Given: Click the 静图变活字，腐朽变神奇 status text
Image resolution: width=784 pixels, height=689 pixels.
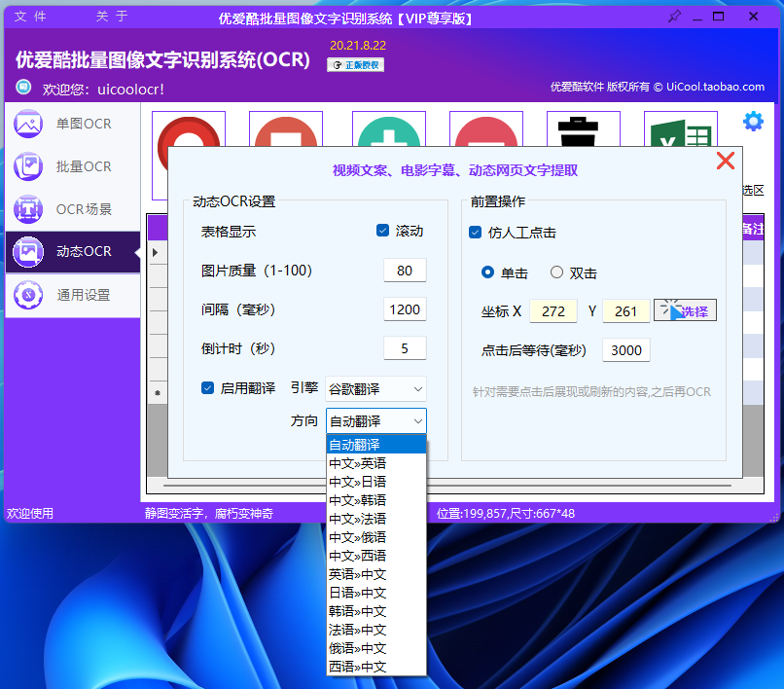Looking at the screenshot, I should [209, 514].
